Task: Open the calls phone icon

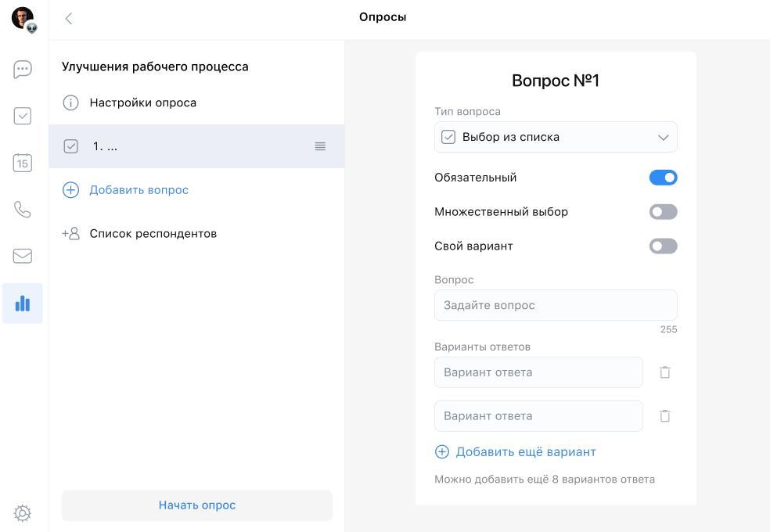Action: pyautogui.click(x=23, y=210)
